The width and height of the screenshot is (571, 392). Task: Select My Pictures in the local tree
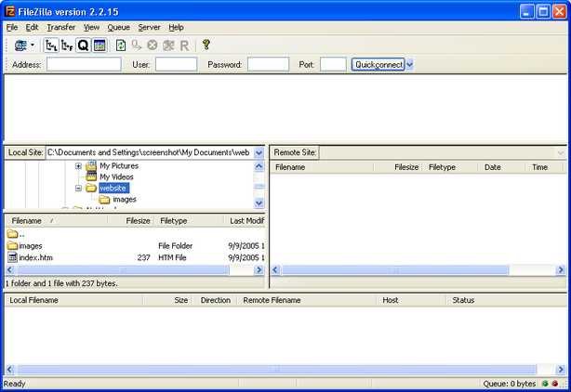pyautogui.click(x=119, y=165)
